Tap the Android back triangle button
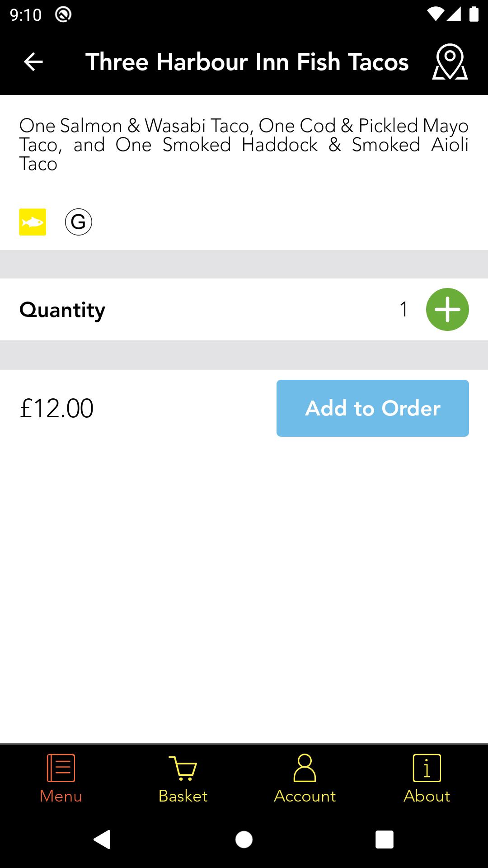488x868 pixels. [102, 840]
